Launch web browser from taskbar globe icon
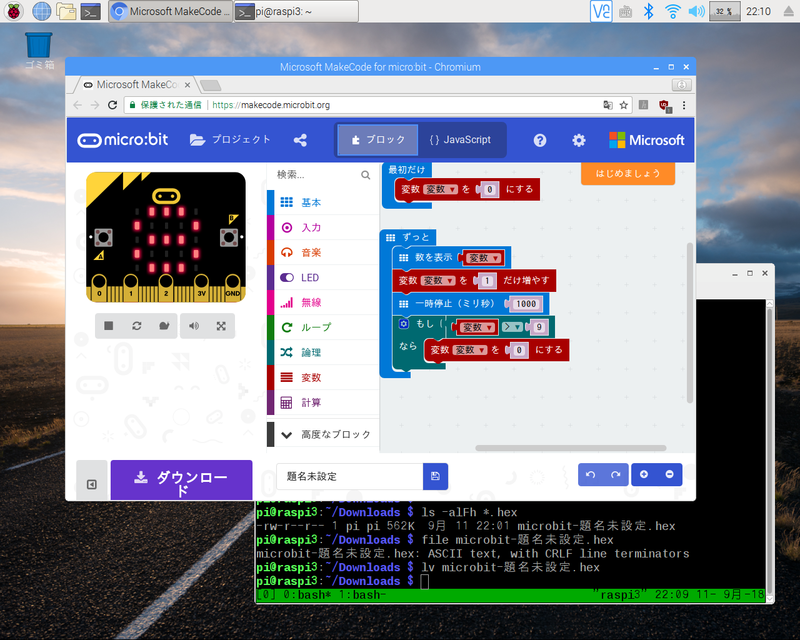Screen dimensions: 800x640 pos(41,11)
